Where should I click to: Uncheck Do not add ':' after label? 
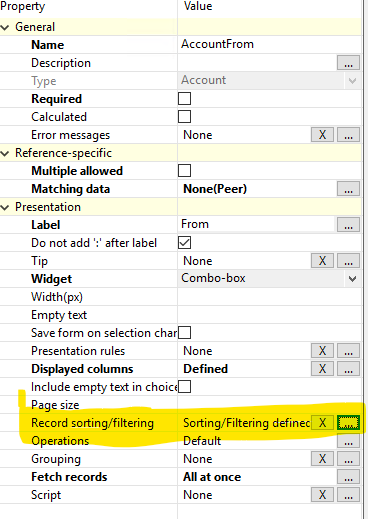pos(185,243)
